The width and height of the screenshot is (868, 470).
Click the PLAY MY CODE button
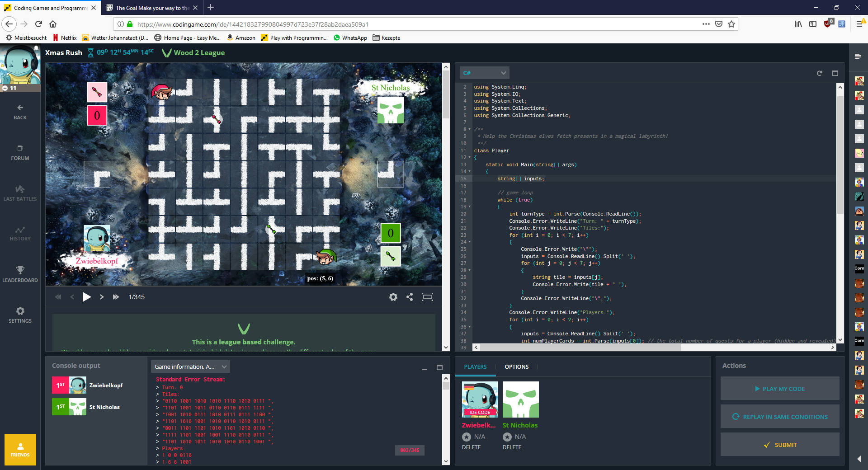pos(780,389)
